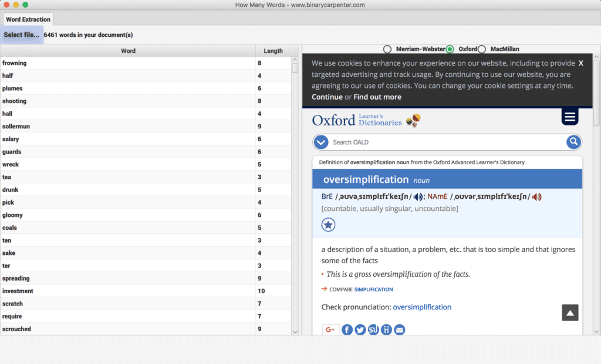Image resolution: width=601 pixels, height=364 pixels.
Task: Open the hamburger menu icon
Action: coord(570,117)
